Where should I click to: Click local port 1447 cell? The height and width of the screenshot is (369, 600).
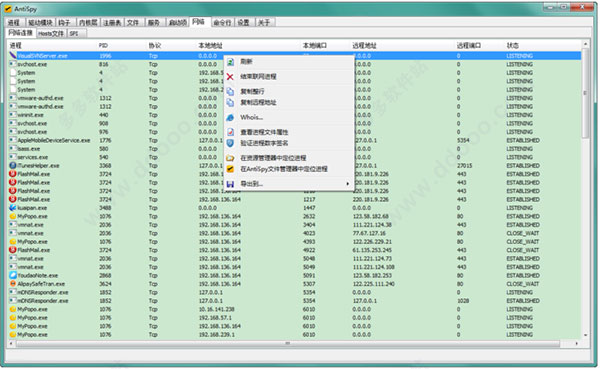(x=309, y=208)
